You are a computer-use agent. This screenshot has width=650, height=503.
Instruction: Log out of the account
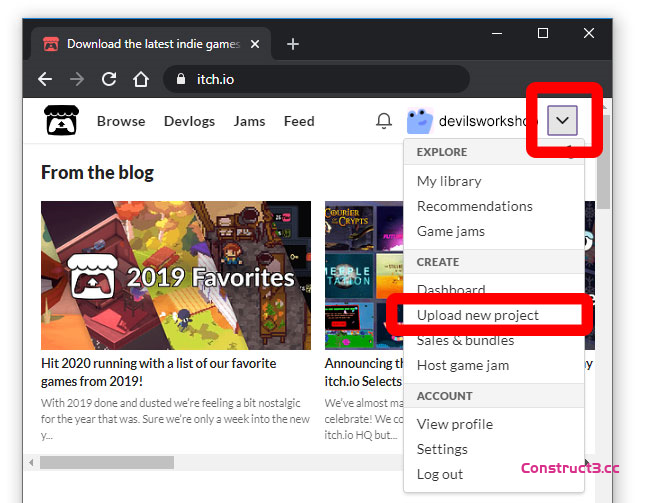pos(440,474)
